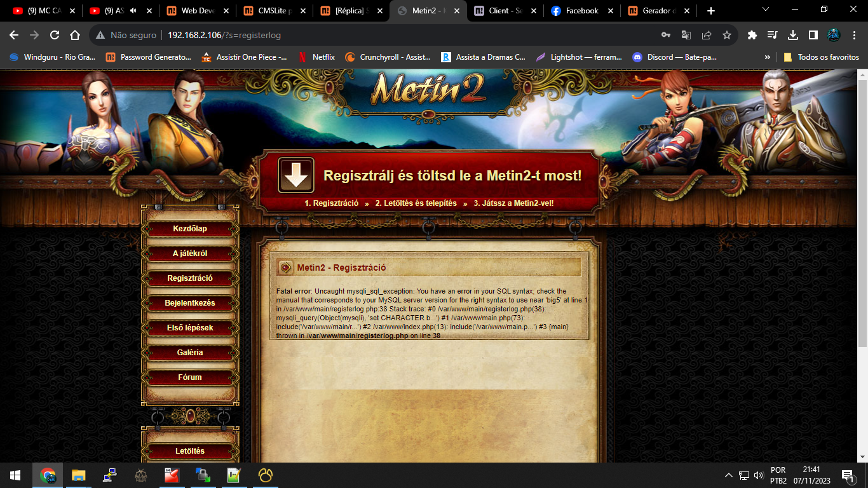Open the Chrome three-dot menu
Screen dimensions: 868x488
(854, 36)
